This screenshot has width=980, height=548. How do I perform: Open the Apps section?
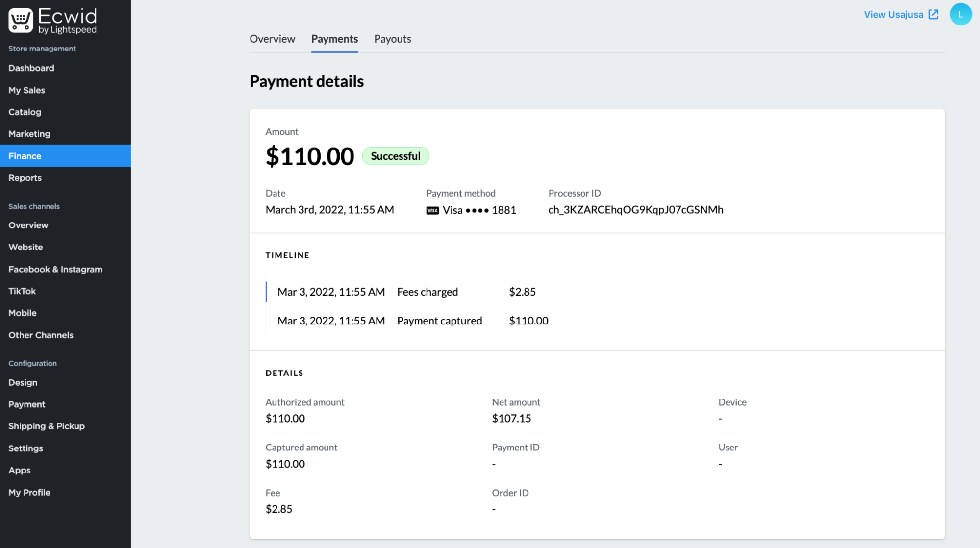coord(19,470)
